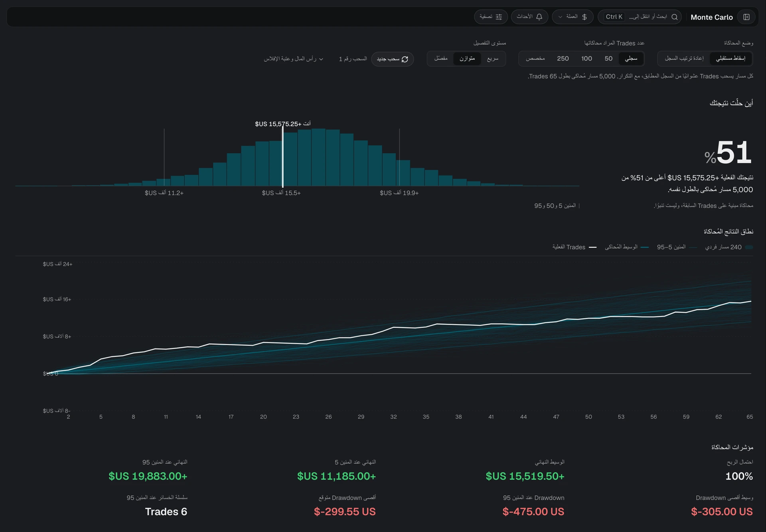Click the actual Trades legend entry
This screenshot has height=532, width=766.
[574, 247]
